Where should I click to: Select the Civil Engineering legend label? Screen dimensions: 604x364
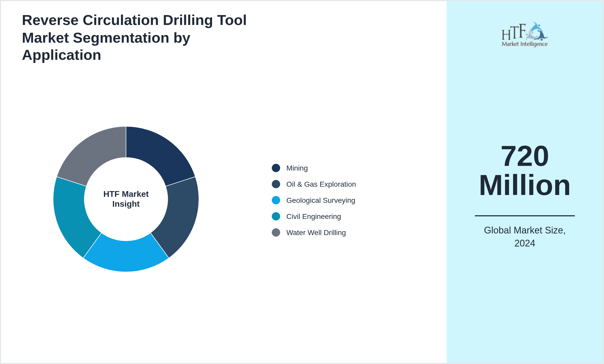click(x=313, y=217)
